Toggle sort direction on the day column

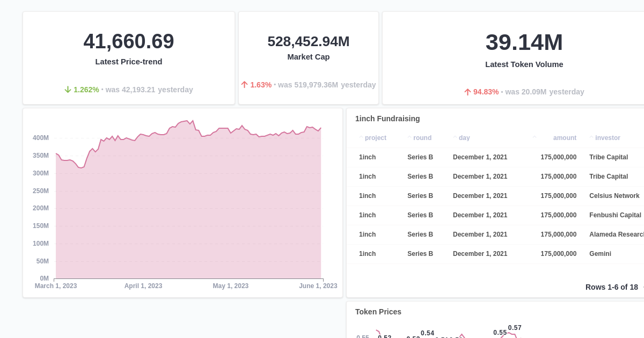(454, 138)
